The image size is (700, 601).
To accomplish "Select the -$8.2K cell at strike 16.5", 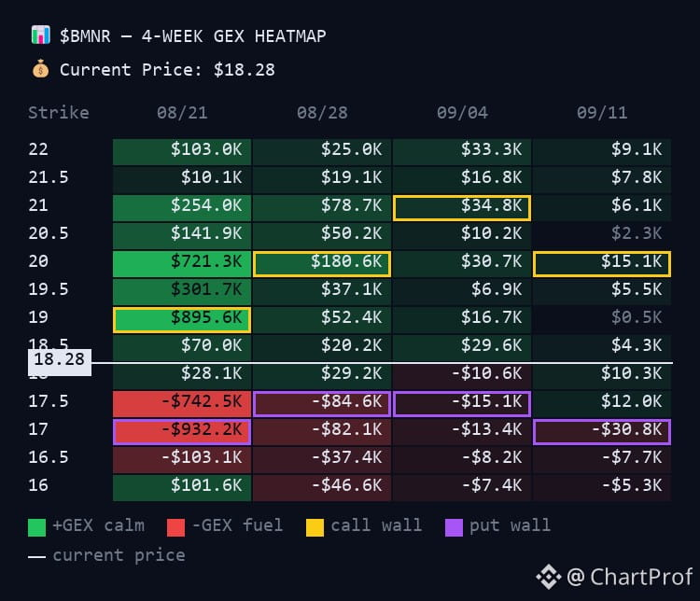I will (x=462, y=460).
